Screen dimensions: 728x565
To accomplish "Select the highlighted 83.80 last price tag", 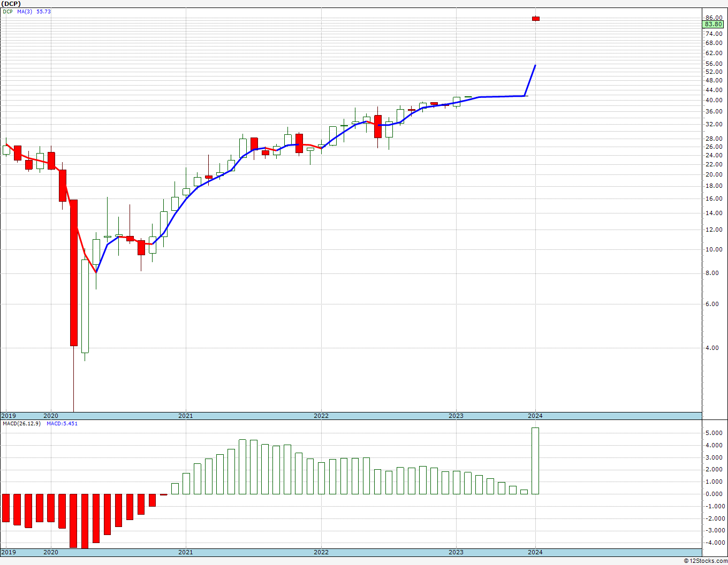I will (714, 24).
